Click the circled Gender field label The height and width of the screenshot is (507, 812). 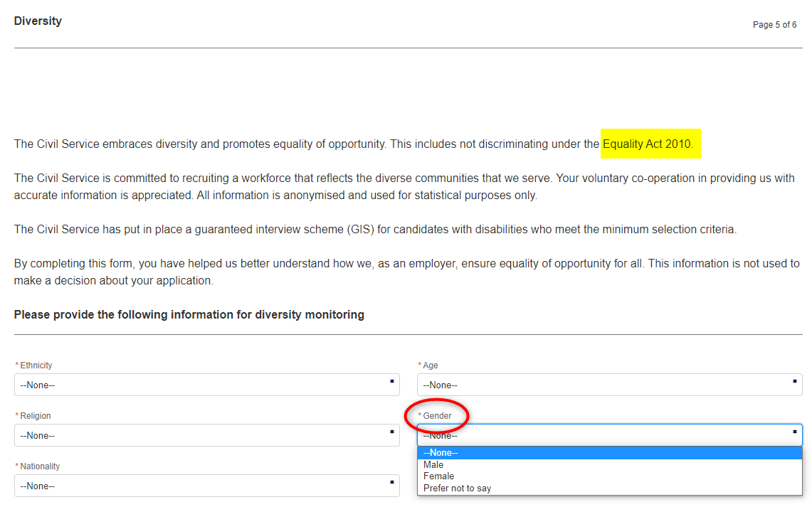click(x=437, y=416)
